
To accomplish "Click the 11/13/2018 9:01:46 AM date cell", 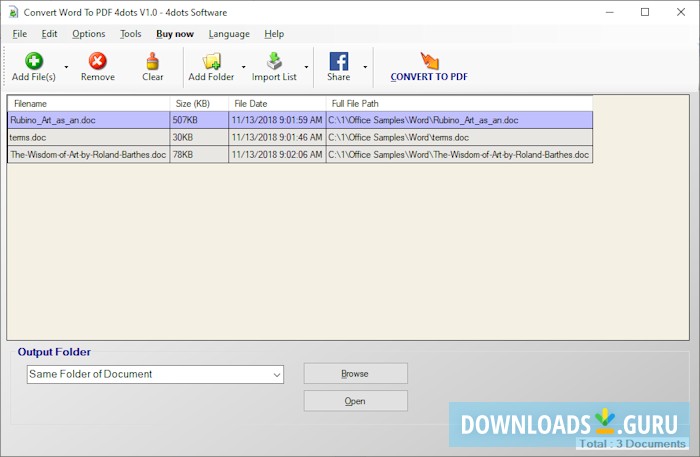I will click(277, 137).
